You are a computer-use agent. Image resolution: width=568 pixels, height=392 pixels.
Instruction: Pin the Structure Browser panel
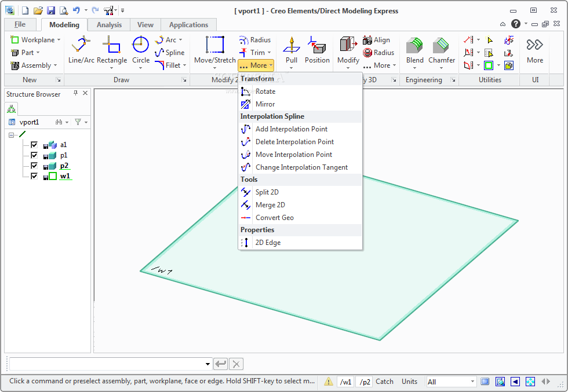[x=76, y=93]
